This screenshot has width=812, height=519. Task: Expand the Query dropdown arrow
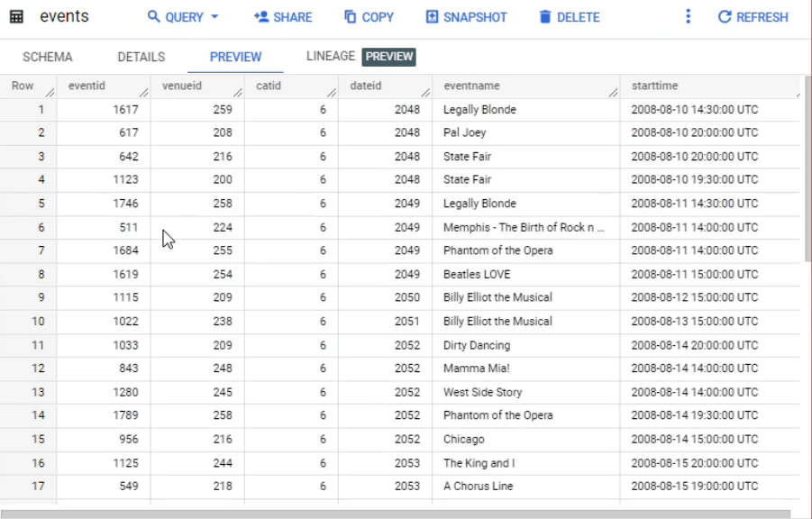[x=214, y=17]
